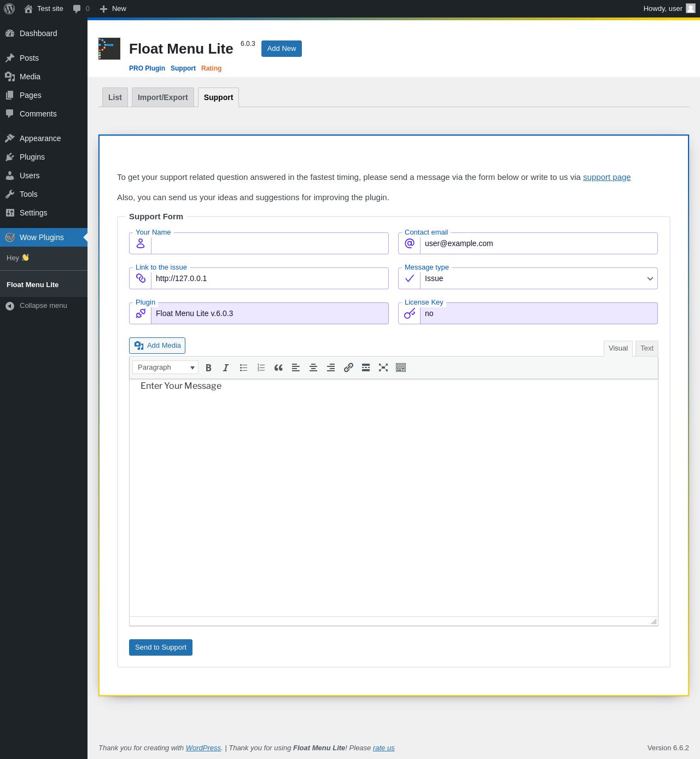Open Posts in the sidebar
Screen dimensions: 700x759
tap(44, 58)
